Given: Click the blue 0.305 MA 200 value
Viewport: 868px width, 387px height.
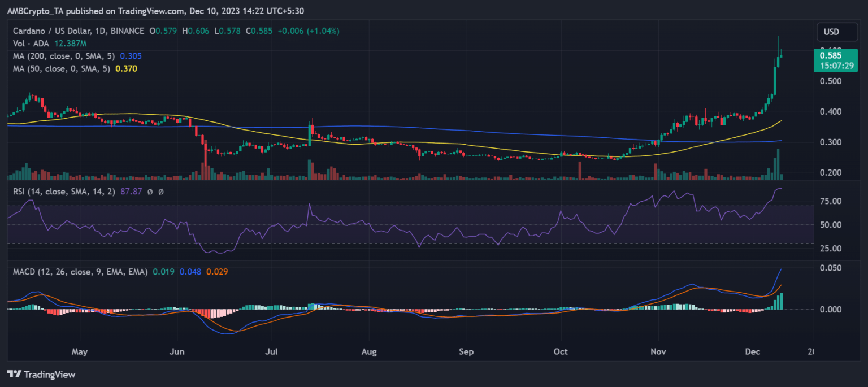Looking at the screenshot, I should (131, 56).
